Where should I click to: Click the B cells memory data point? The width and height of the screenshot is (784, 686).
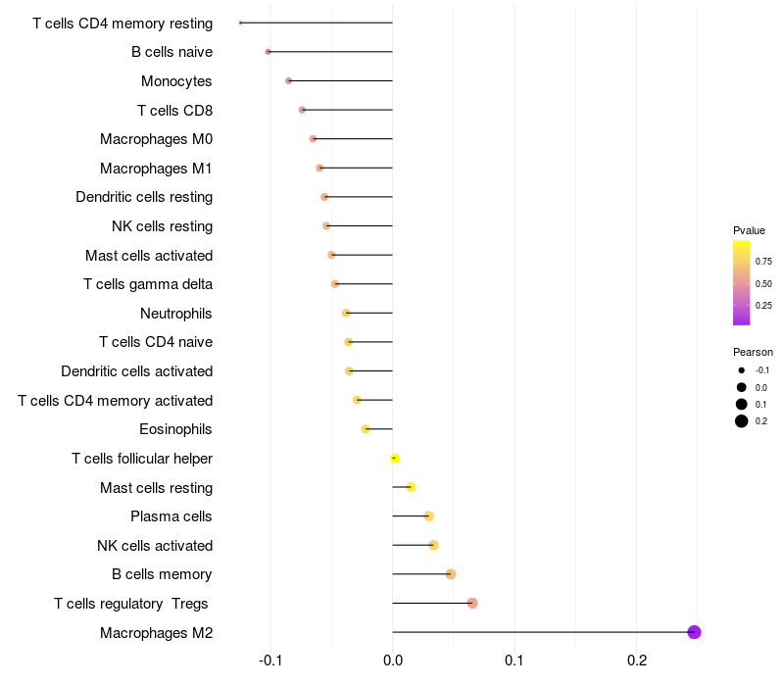(451, 574)
